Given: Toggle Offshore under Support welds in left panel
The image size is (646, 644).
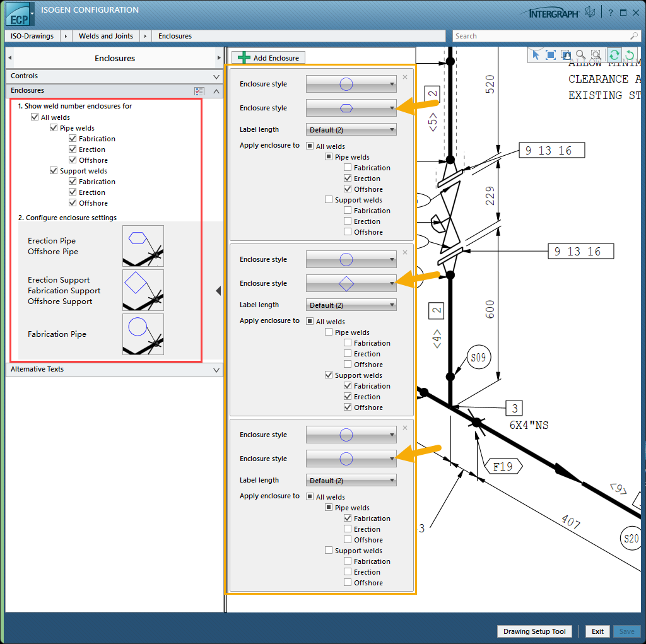Looking at the screenshot, I should 73,203.
